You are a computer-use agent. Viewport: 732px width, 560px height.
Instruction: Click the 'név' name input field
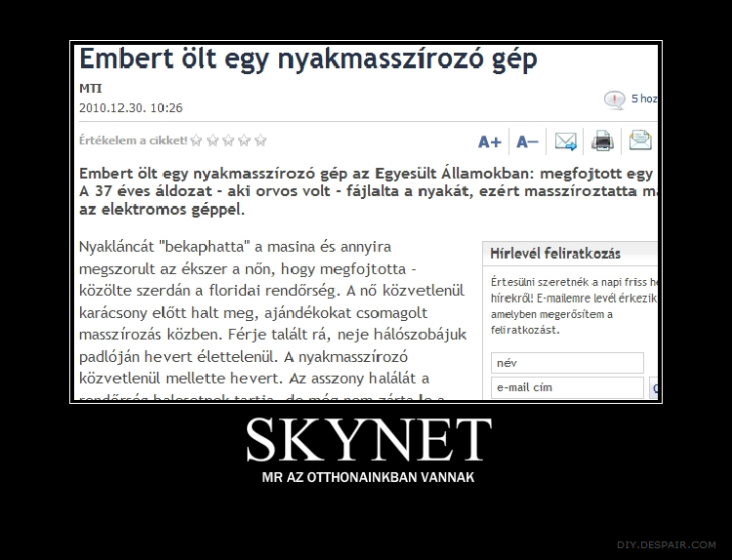[567, 363]
